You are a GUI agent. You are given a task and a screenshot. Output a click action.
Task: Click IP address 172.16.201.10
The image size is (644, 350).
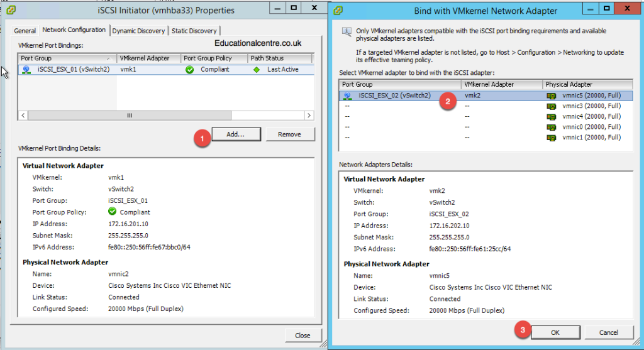[128, 224]
